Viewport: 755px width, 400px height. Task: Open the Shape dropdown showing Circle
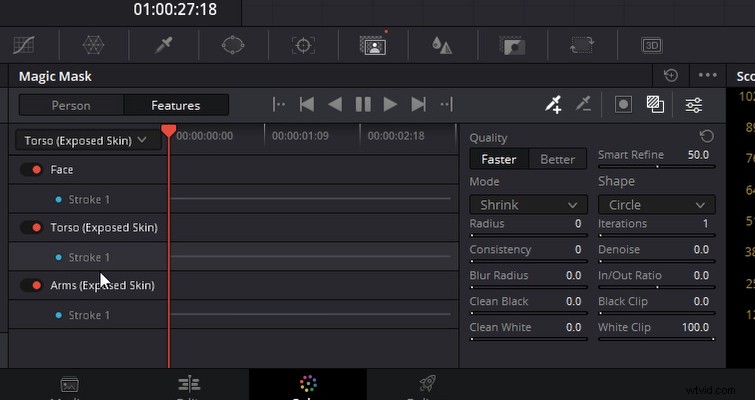point(657,205)
